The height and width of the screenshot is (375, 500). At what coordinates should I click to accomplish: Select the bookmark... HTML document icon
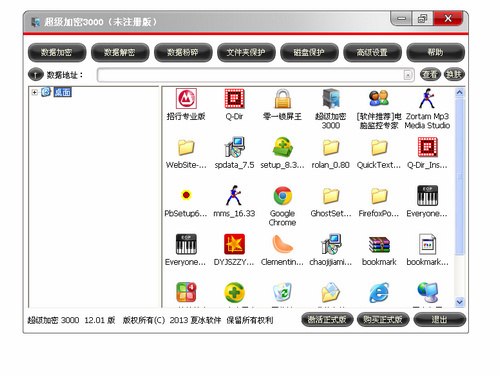tap(427, 244)
